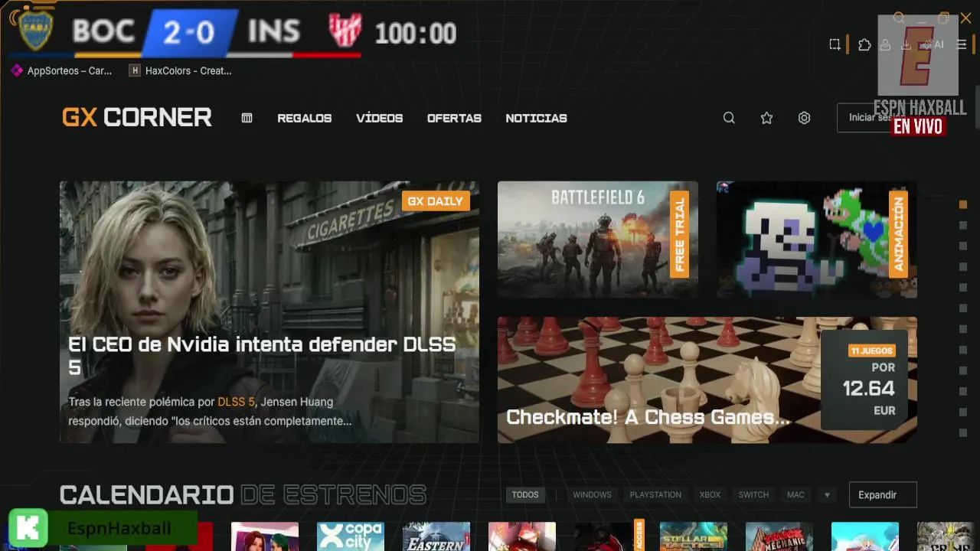Click Expandir to expand the calendar

(883, 494)
